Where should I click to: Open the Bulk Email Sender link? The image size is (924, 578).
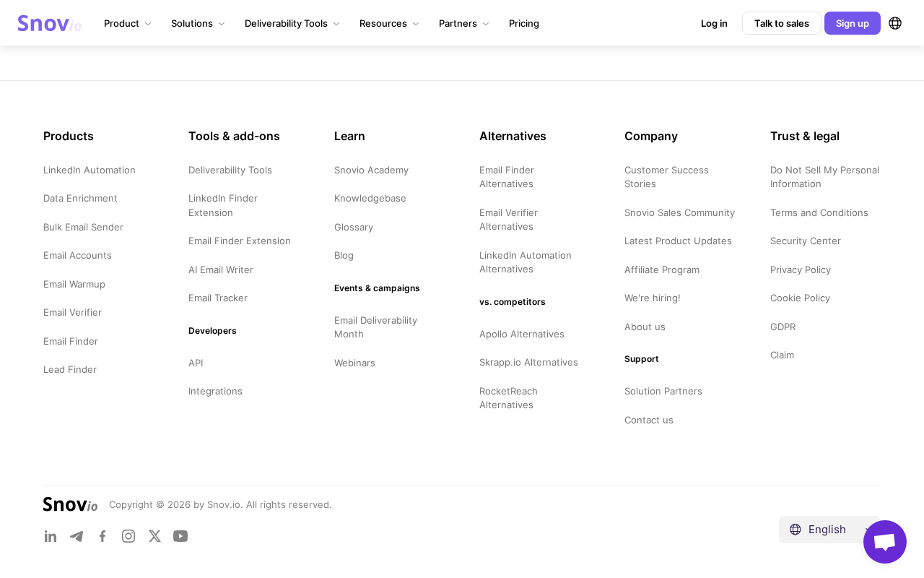[83, 227]
